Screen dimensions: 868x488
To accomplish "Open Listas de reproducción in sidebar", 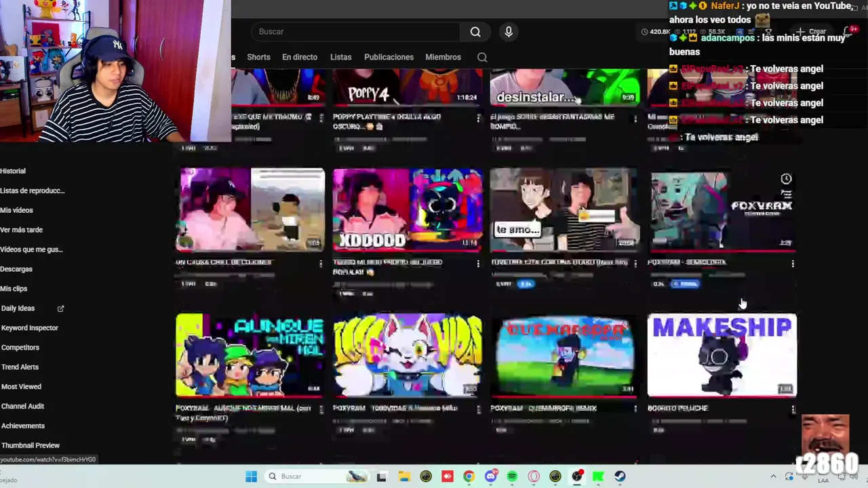I will click(33, 191).
